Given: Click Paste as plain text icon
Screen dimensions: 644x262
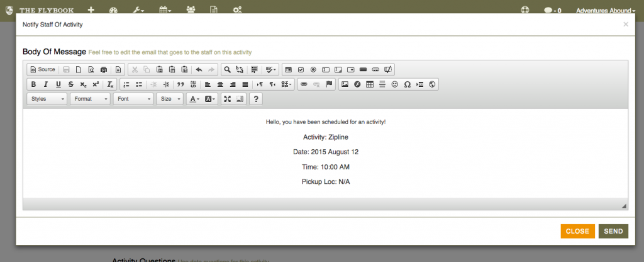Looking at the screenshot, I should [x=172, y=69].
